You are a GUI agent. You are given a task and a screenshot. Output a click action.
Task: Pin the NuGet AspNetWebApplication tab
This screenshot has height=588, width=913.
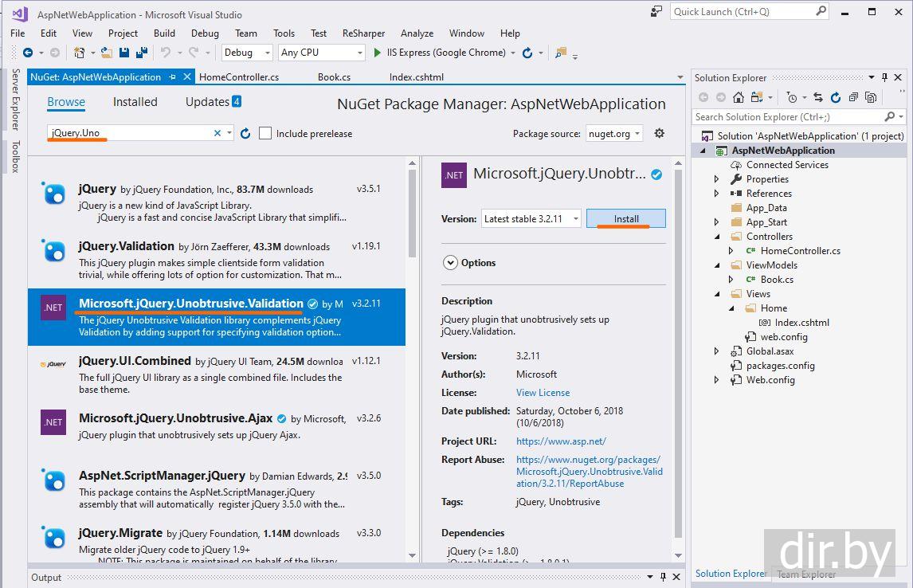pyautogui.click(x=172, y=77)
